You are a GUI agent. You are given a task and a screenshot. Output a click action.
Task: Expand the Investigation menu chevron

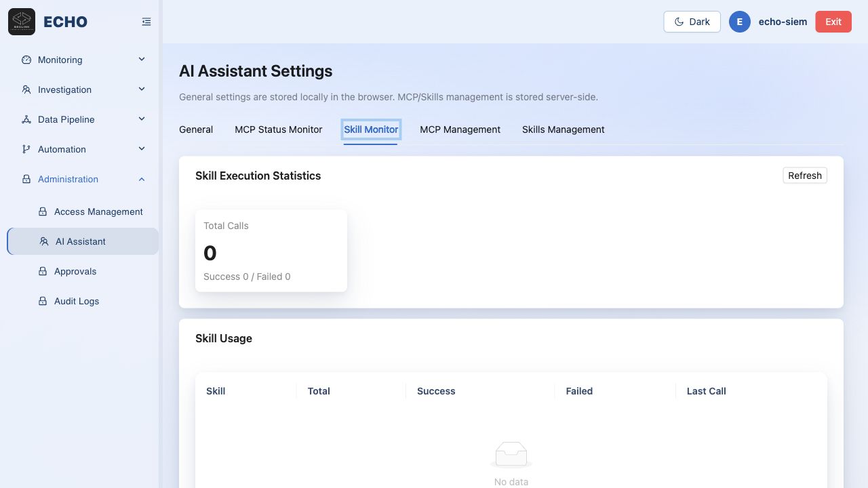tap(142, 89)
